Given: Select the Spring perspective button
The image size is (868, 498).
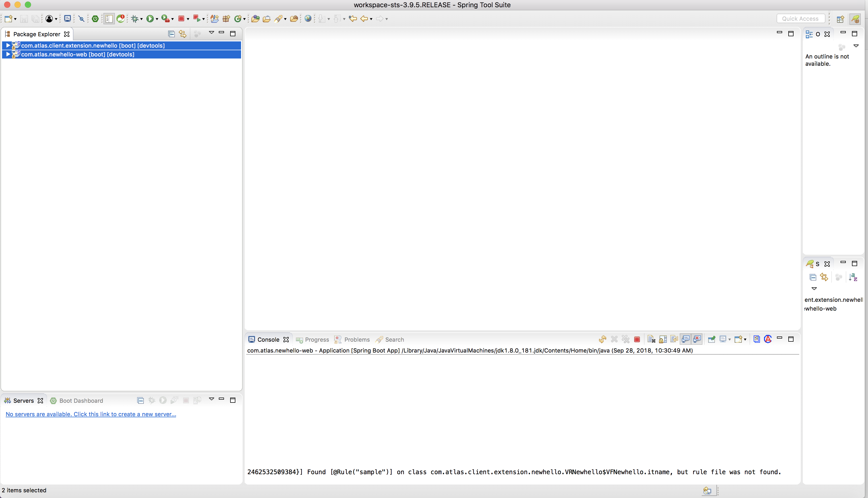Looking at the screenshot, I should [856, 19].
